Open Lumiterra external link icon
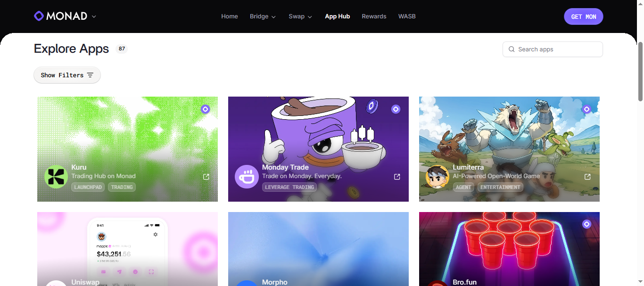The width and height of the screenshot is (644, 286). coord(587,177)
